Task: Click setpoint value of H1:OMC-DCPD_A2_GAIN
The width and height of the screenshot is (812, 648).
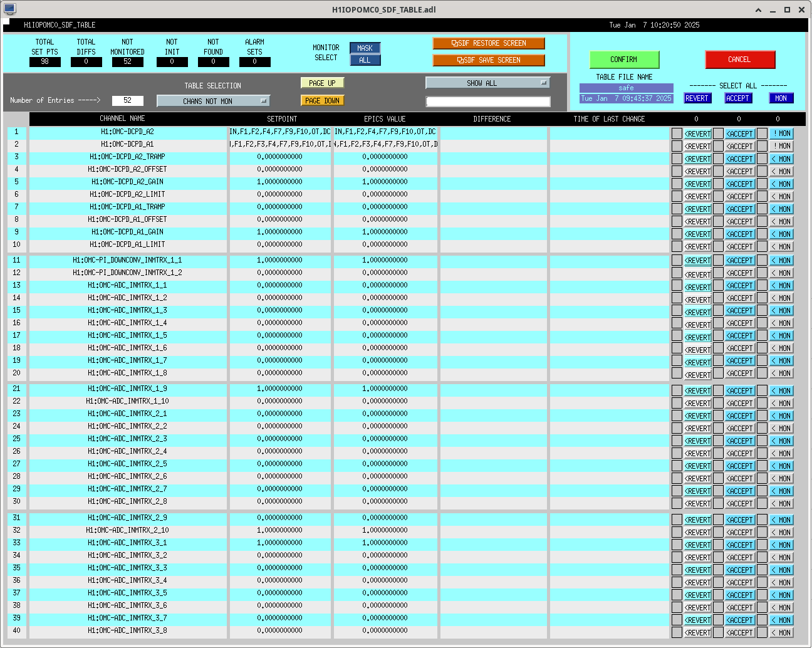Action: coord(280,182)
